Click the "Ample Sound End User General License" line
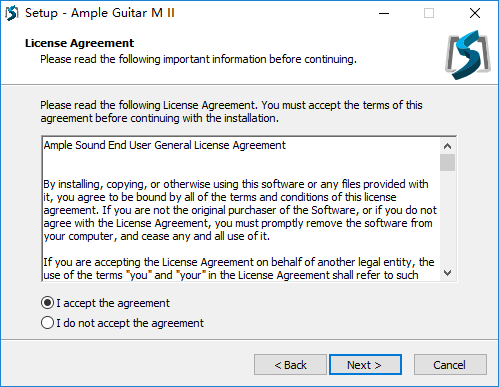The height and width of the screenshot is (387, 499). click(x=165, y=145)
